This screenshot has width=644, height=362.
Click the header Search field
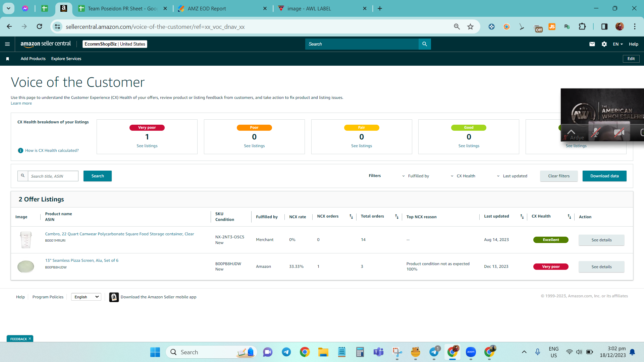pyautogui.click(x=362, y=44)
